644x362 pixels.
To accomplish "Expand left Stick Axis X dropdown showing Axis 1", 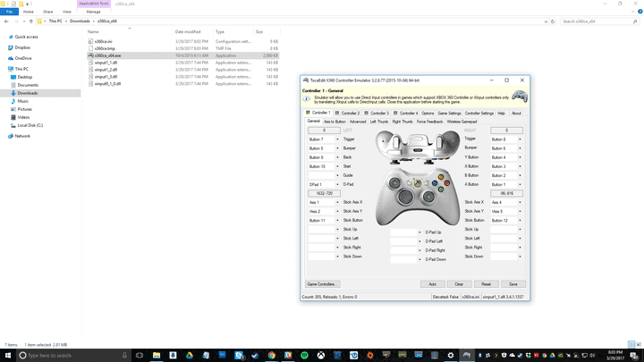I will (337, 202).
